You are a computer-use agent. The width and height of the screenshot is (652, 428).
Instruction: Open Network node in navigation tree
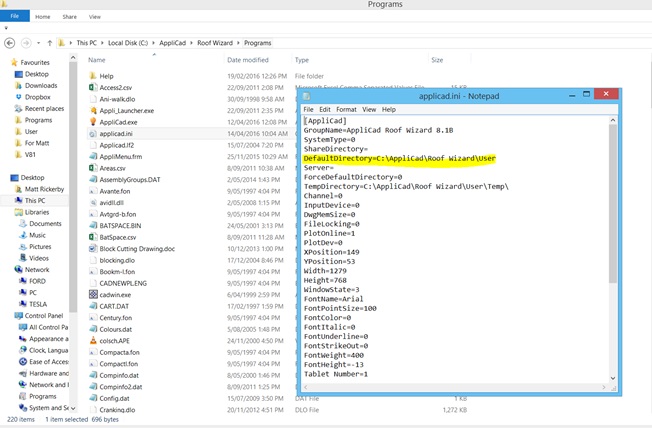pos(37,270)
